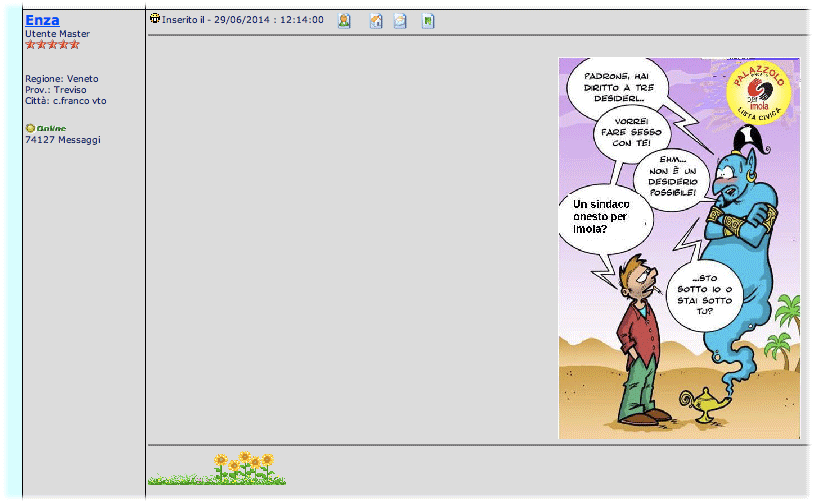Click the house homepage icon in the post header
The width and height of the screenshot is (814, 503).
pyautogui.click(x=376, y=21)
